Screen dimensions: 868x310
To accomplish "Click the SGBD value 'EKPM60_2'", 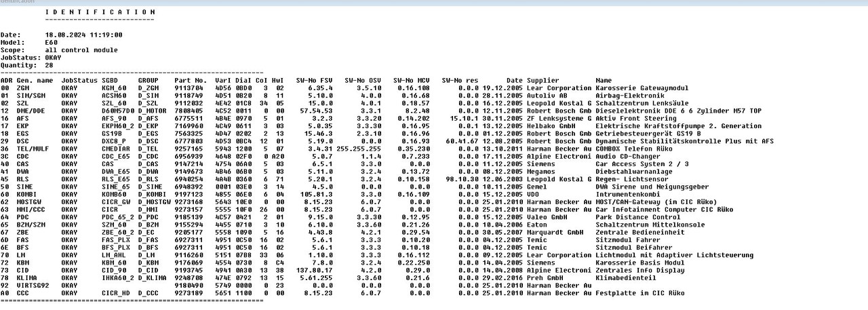I will click(118, 126).
